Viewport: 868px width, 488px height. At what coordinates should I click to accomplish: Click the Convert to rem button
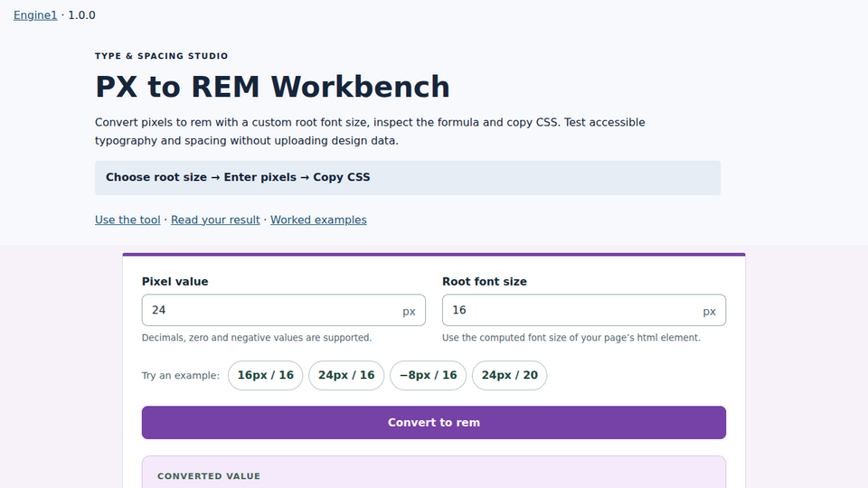point(434,423)
